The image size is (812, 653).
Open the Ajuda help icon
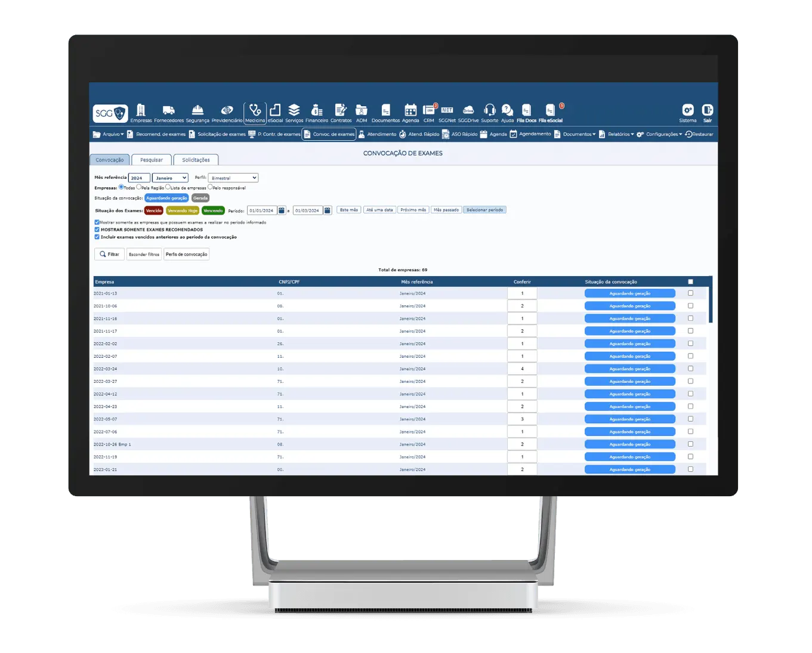pyautogui.click(x=507, y=113)
